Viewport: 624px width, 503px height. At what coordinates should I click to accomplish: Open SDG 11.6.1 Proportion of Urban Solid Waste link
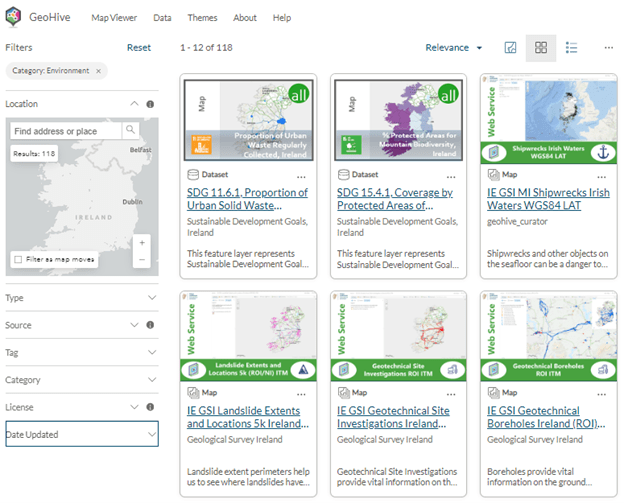point(247,199)
